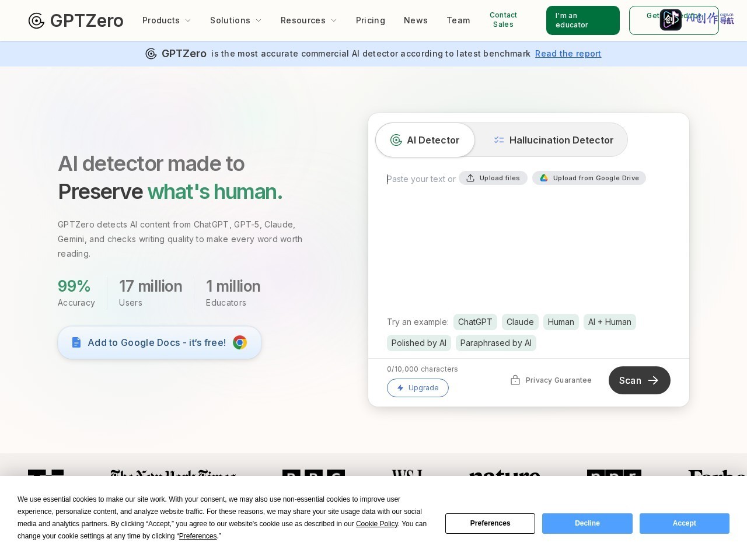The image size is (747, 560).
Task: Click the lock icon beside Privacy Guarantee
Action: [515, 380]
